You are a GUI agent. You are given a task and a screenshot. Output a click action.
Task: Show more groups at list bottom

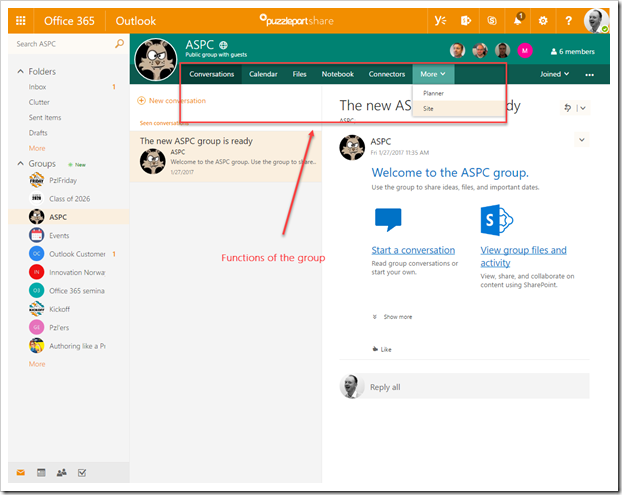(x=37, y=364)
